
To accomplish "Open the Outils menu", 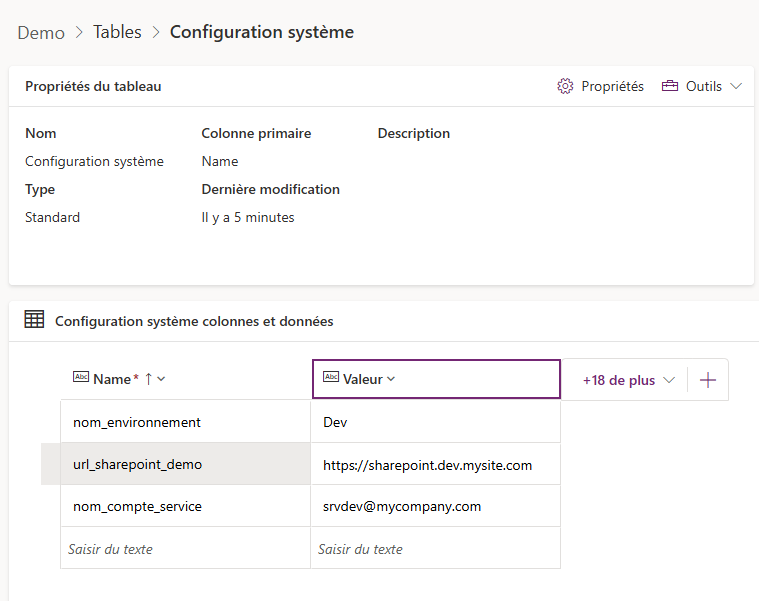I will click(702, 86).
